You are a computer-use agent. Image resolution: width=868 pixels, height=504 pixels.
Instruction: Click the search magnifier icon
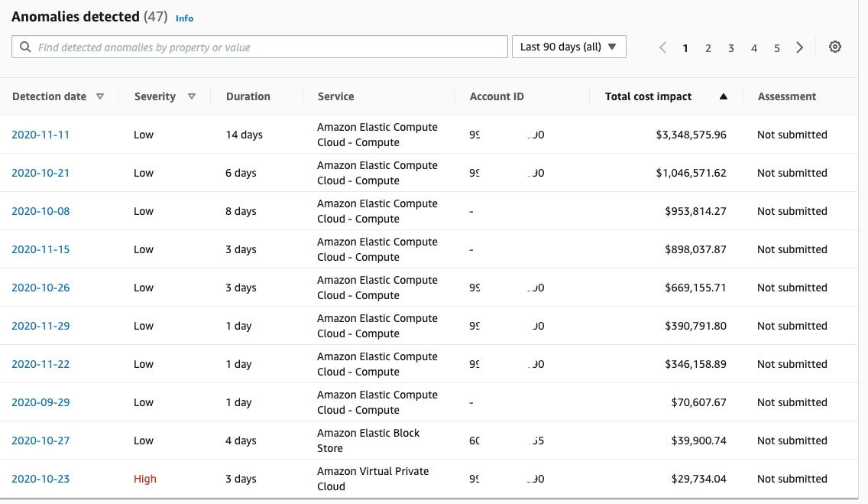pyautogui.click(x=26, y=47)
